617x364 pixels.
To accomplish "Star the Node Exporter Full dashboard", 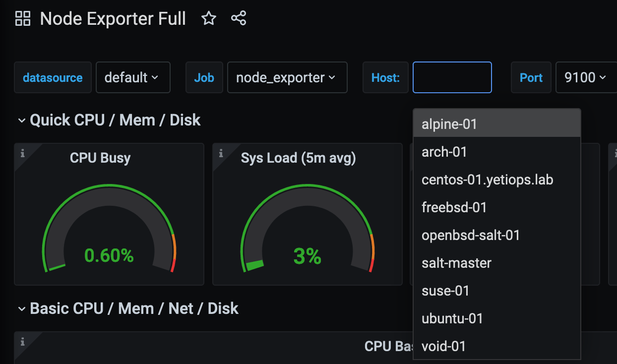I will (x=209, y=18).
